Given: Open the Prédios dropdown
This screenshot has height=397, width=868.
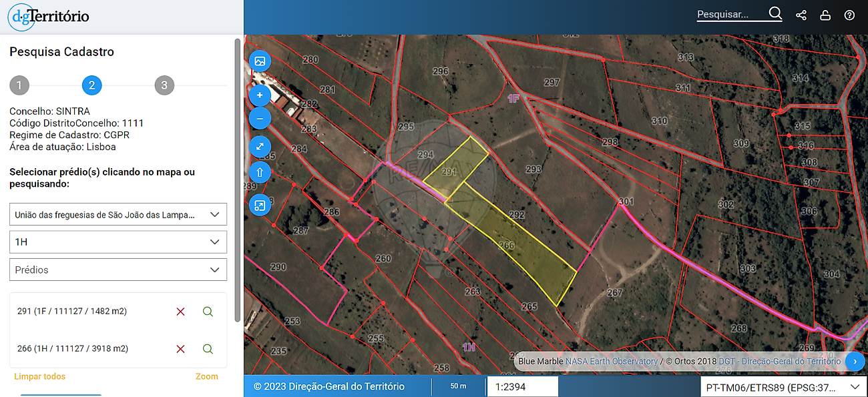Looking at the screenshot, I should click(x=118, y=270).
